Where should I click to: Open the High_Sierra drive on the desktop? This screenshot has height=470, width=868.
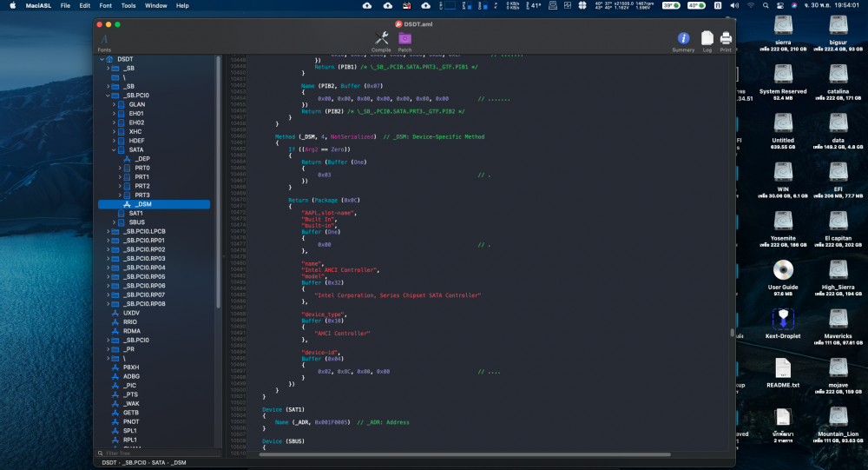[838, 277]
